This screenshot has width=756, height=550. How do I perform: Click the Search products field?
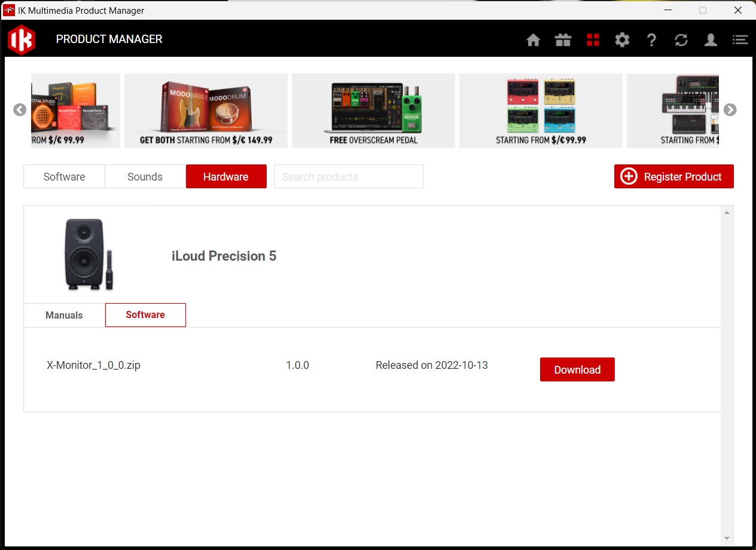pos(348,177)
